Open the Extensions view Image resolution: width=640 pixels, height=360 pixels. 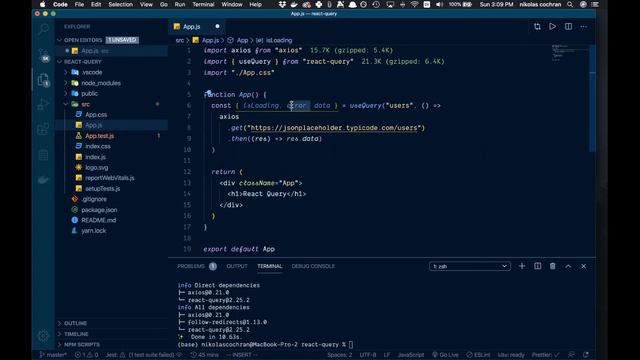43,130
